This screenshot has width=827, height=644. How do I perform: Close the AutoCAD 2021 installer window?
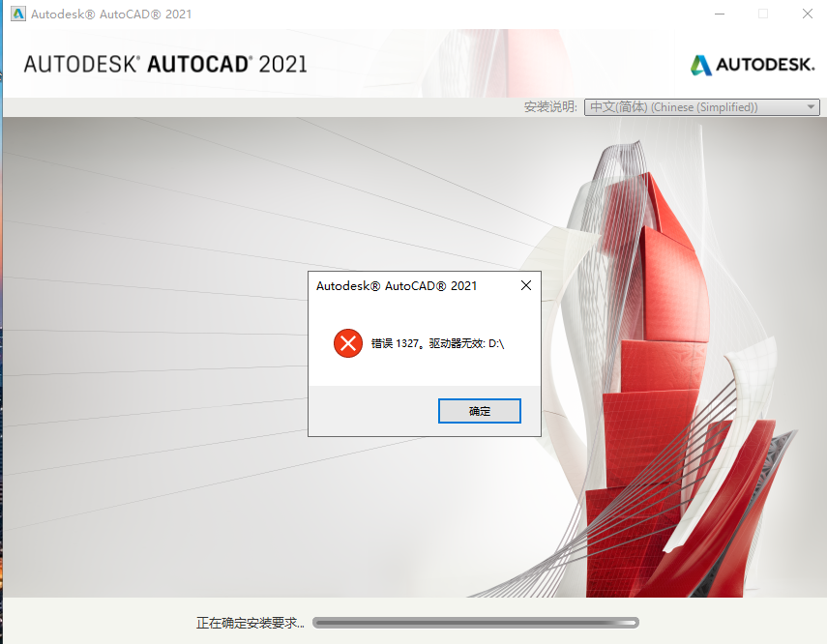(807, 14)
